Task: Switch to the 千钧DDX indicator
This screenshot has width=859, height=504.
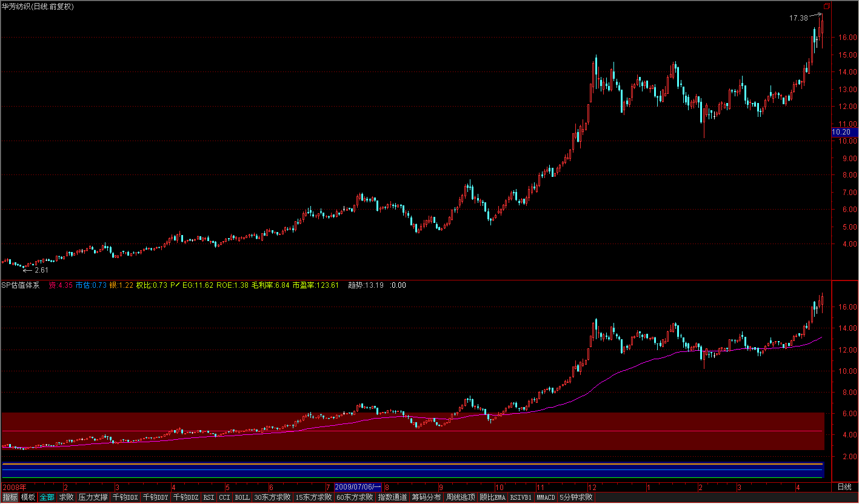Action: tap(125, 497)
